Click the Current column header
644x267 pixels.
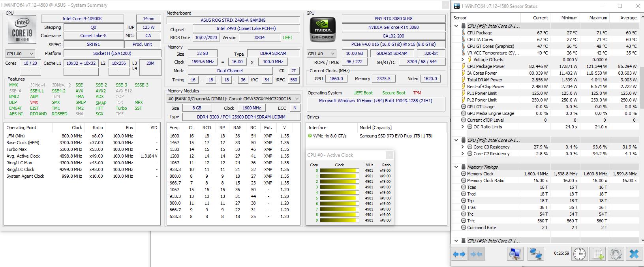535,18
